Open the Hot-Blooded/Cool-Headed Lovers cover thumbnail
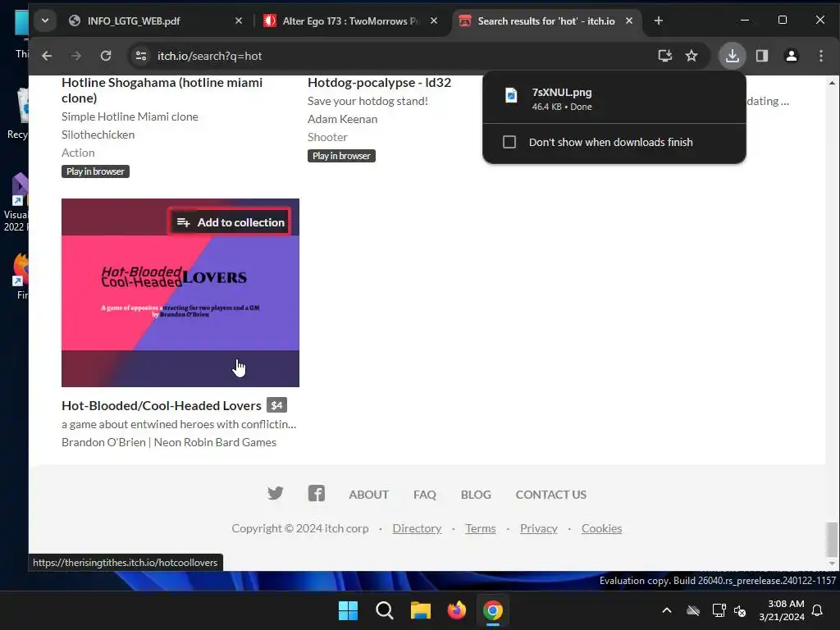This screenshot has height=630, width=840. click(180, 293)
